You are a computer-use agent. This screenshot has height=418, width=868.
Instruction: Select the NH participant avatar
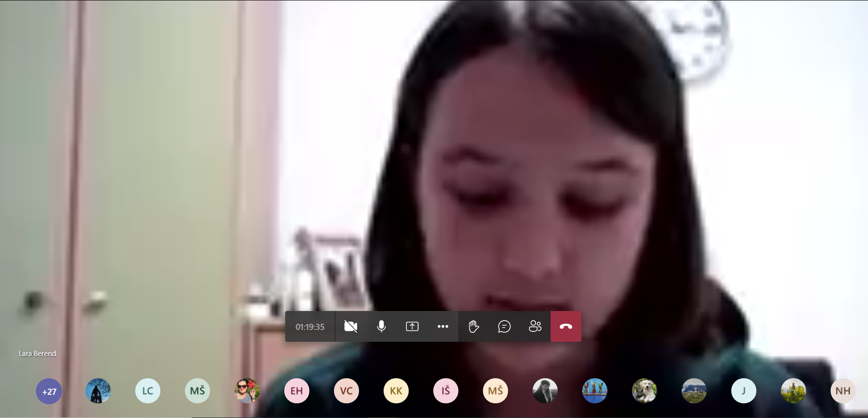pos(843,391)
